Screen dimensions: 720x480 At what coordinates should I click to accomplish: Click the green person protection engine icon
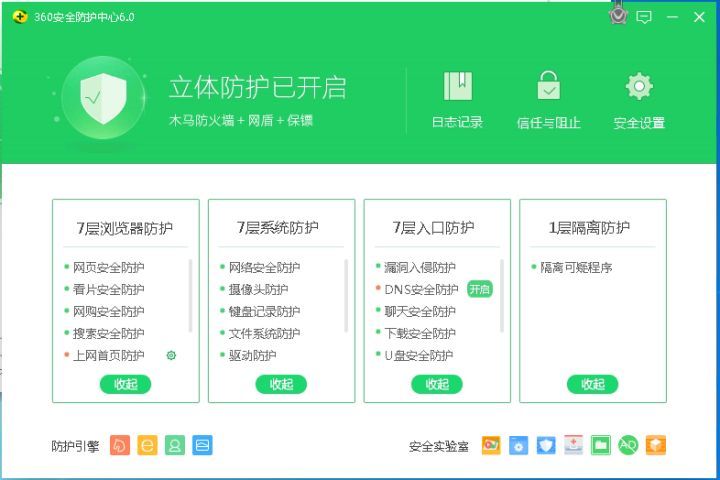coord(175,446)
